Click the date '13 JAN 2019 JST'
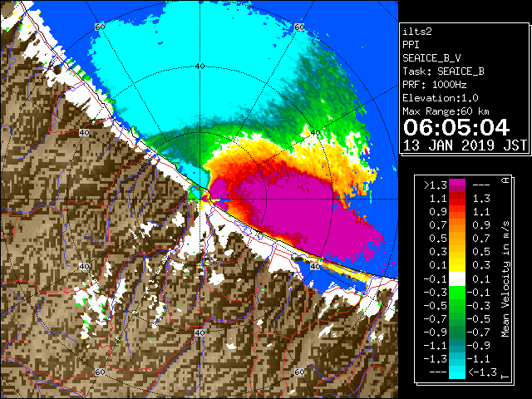Image resolution: width=532 pixels, height=399 pixels. click(x=465, y=145)
